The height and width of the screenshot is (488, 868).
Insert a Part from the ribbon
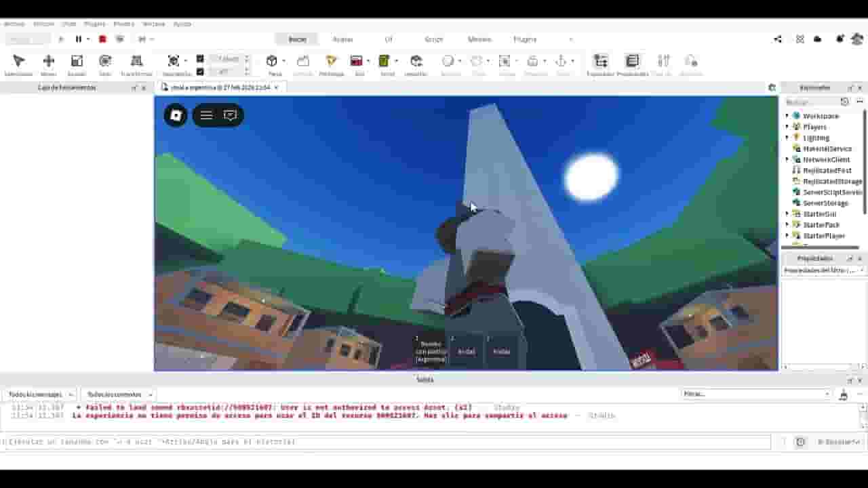pyautogui.click(x=272, y=61)
